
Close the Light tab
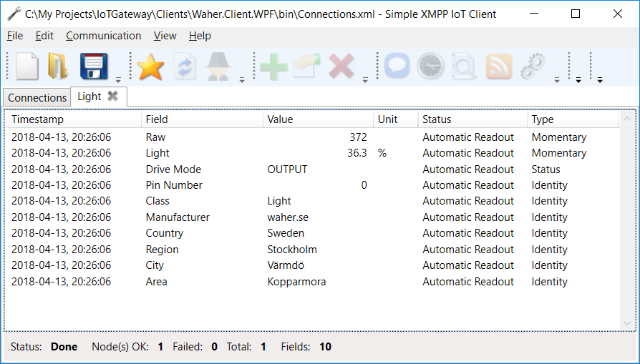click(112, 96)
